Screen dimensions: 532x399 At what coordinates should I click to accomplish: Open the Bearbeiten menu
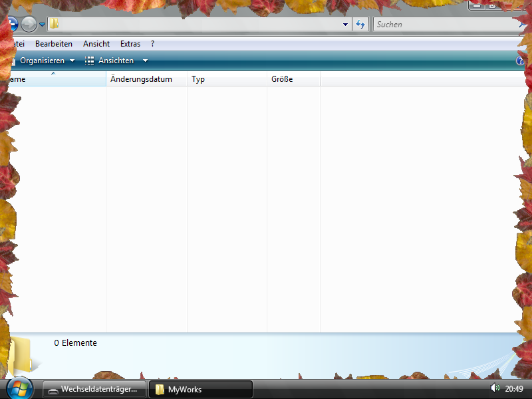54,44
